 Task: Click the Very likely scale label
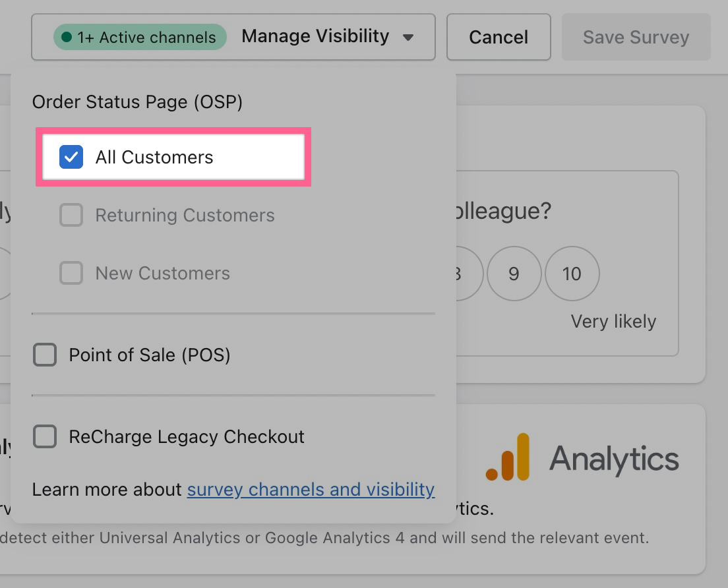click(613, 322)
